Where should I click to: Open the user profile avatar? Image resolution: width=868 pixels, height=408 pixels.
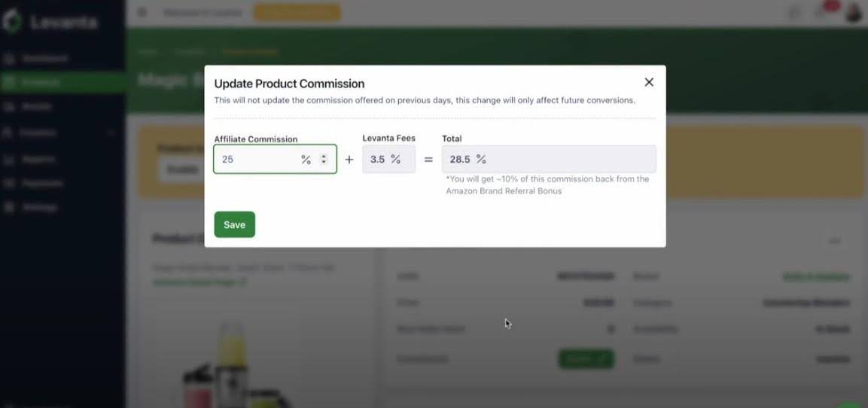tap(854, 13)
